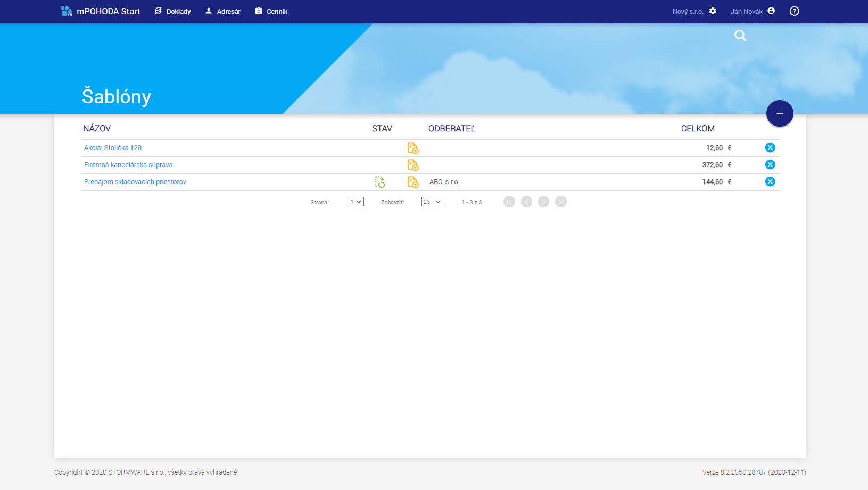Open the Adresár menu
Viewport: 868px width, 490px height.
pyautogui.click(x=223, y=11)
